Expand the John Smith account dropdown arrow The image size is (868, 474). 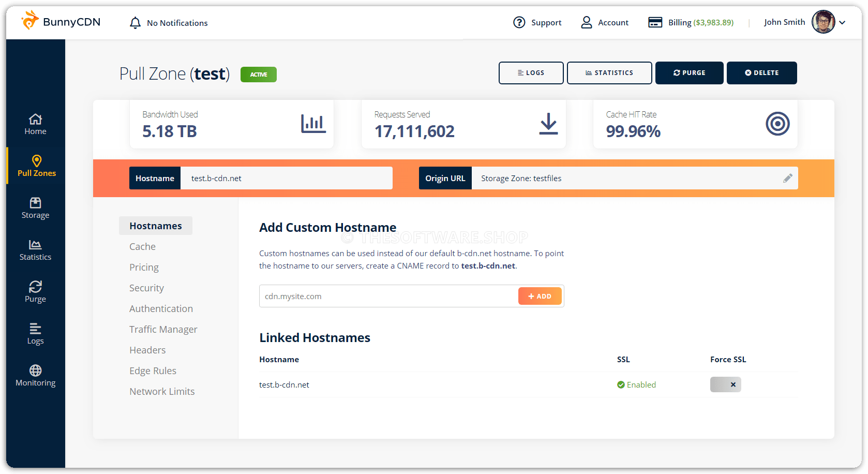[x=842, y=22]
